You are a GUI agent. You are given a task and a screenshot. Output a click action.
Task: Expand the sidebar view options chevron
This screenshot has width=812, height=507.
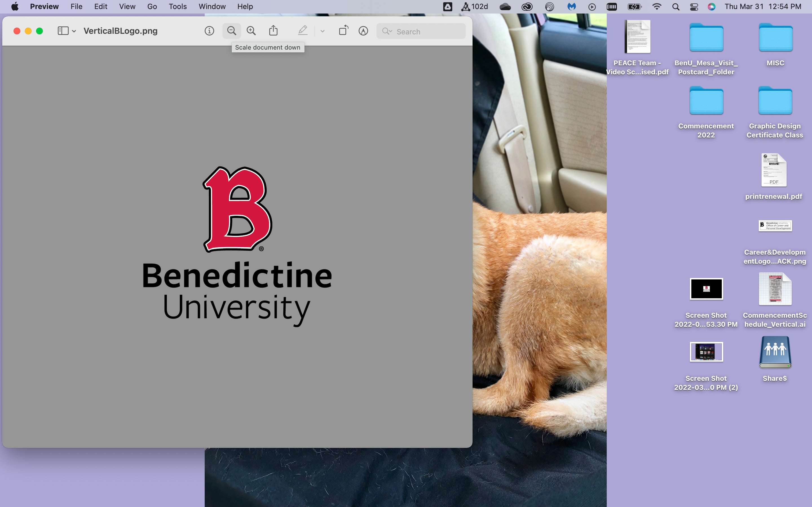pos(74,31)
